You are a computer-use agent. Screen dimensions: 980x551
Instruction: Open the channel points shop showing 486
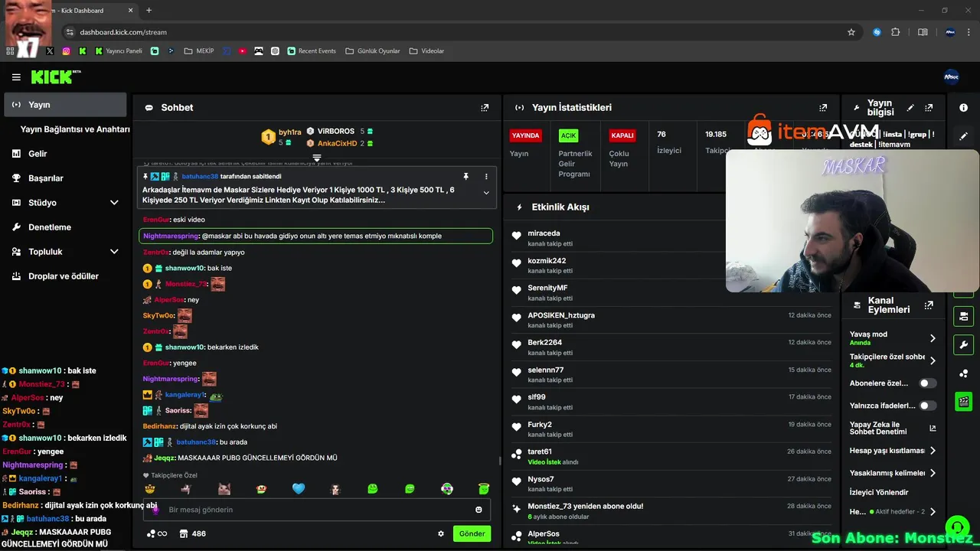click(x=192, y=533)
